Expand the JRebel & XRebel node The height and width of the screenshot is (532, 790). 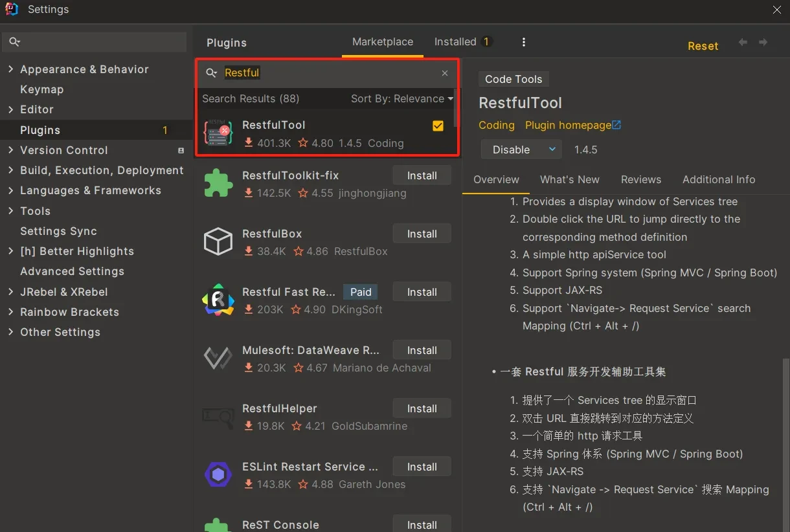click(x=10, y=292)
